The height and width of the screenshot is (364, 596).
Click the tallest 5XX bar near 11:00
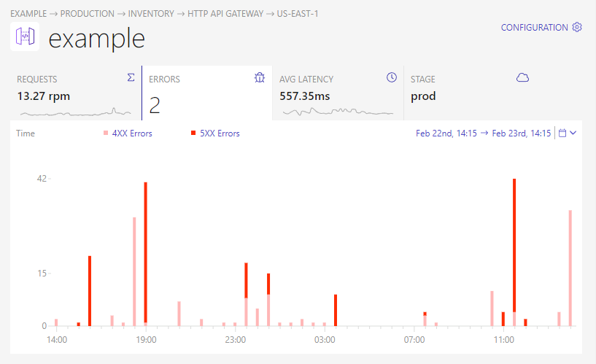click(514, 245)
